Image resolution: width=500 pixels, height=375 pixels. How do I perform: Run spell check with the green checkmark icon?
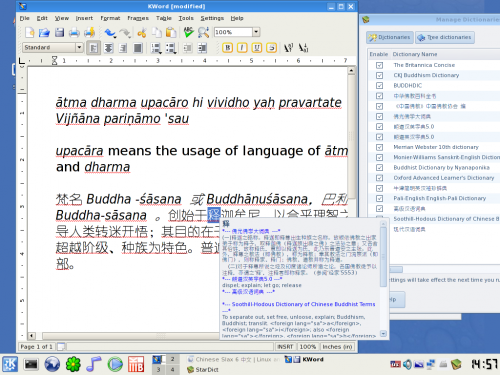[x=188, y=32]
